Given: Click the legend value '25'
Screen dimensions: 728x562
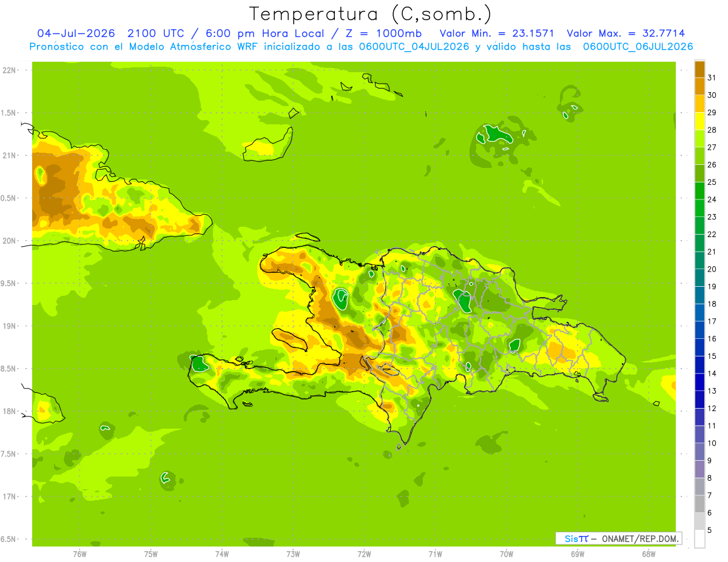Looking at the screenshot, I should point(712,181).
